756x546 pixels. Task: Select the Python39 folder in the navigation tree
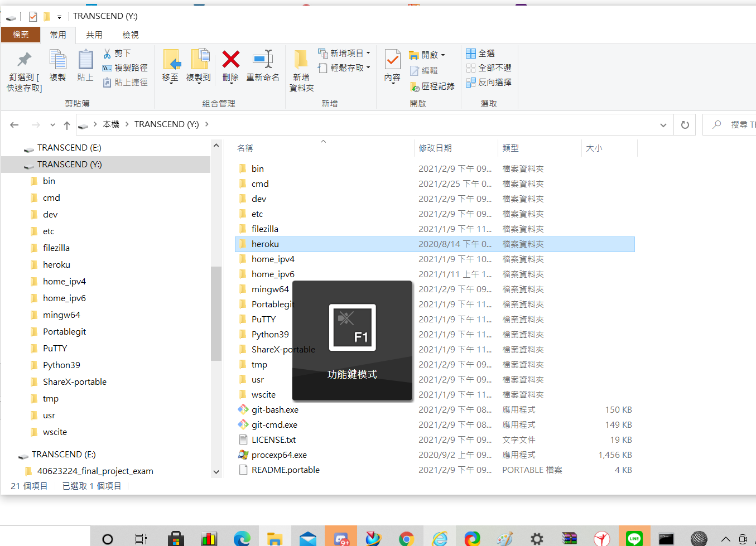coord(61,365)
